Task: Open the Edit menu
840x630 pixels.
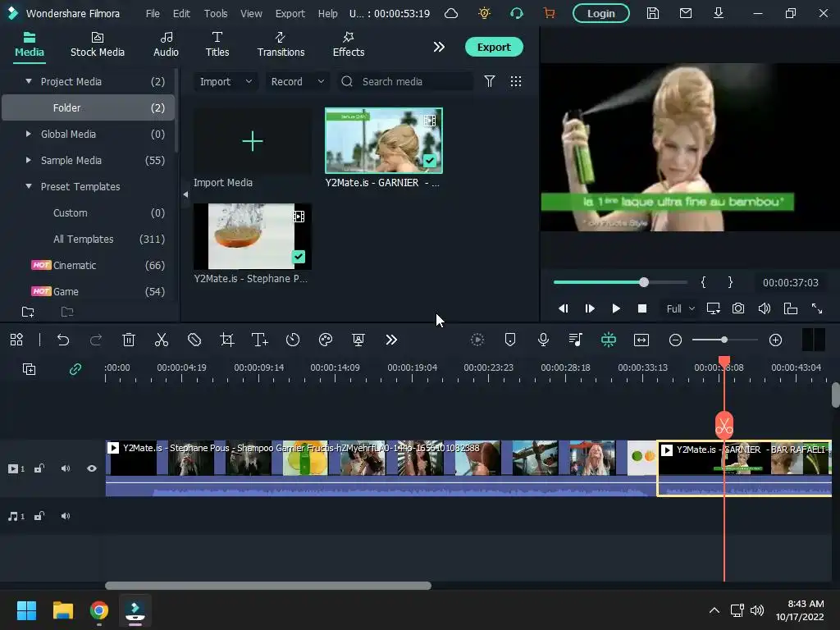Action: pyautogui.click(x=181, y=13)
